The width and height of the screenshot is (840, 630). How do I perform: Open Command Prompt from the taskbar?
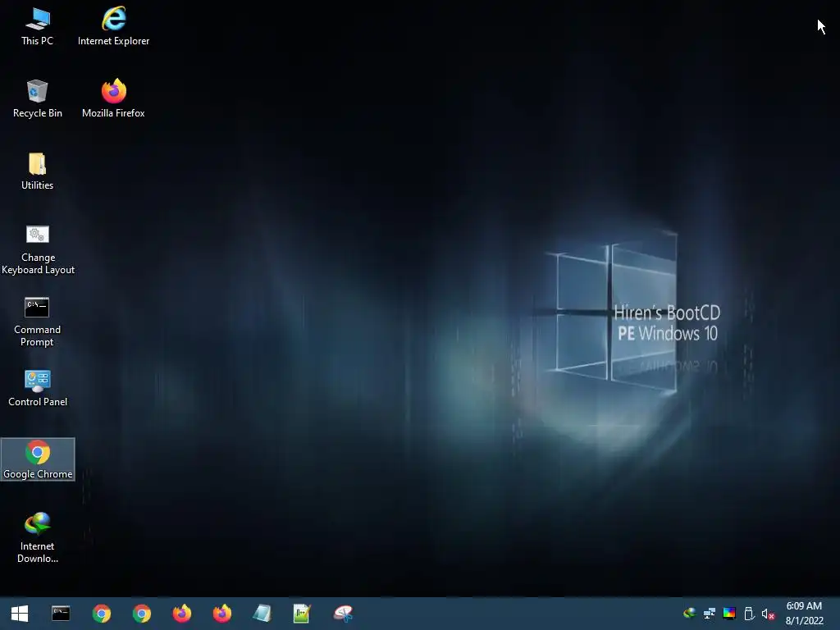(x=61, y=614)
